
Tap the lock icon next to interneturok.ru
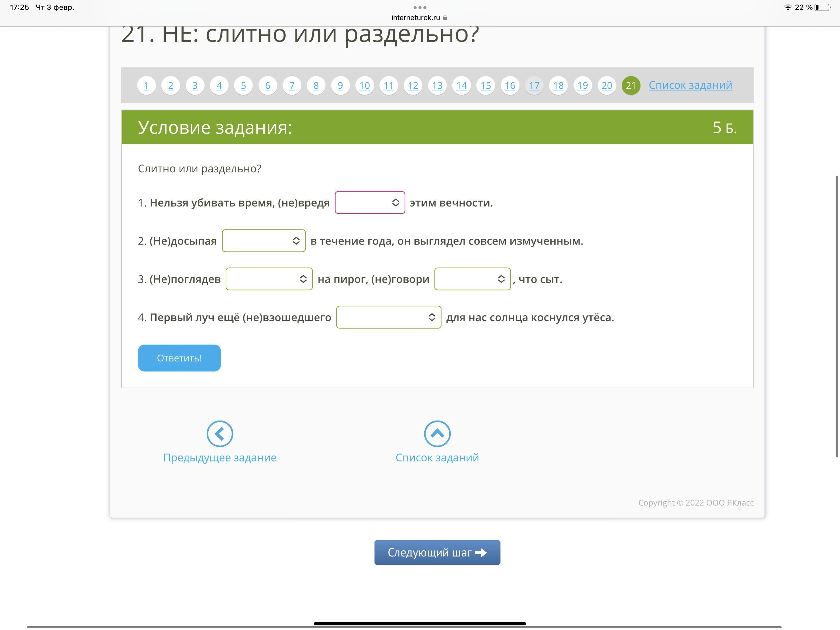tap(445, 18)
